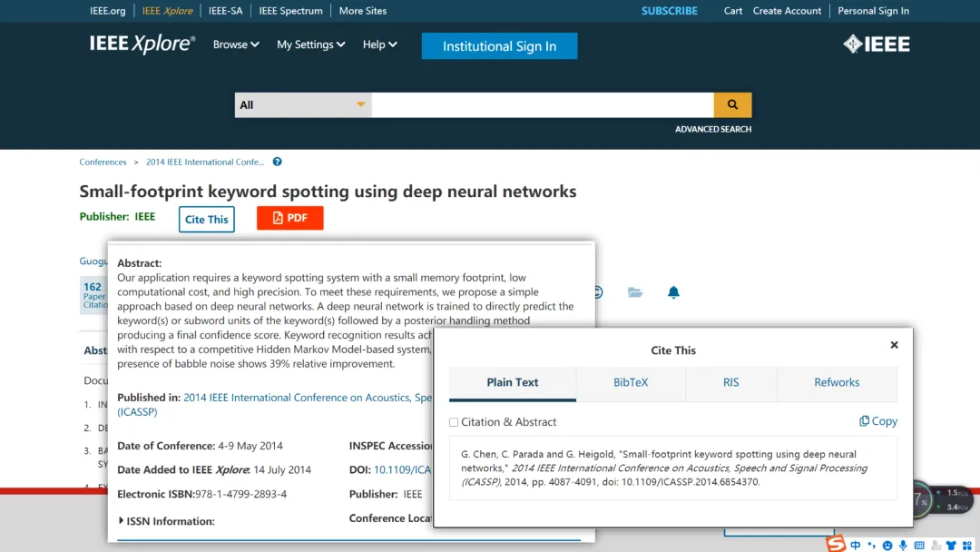980x552 pixels.
Task: Open ADVANCED SEARCH
Action: 713,130
